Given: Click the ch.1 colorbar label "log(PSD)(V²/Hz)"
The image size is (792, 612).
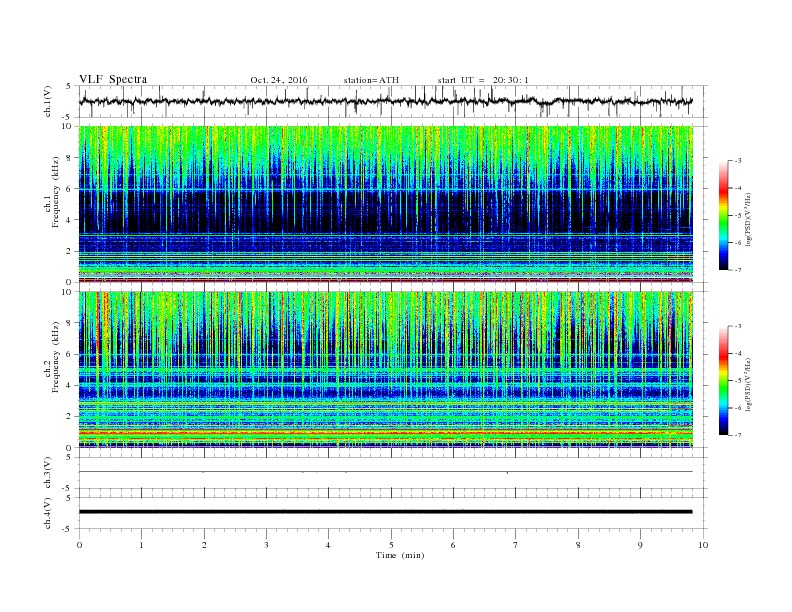Looking at the screenshot, I should coord(749,219).
